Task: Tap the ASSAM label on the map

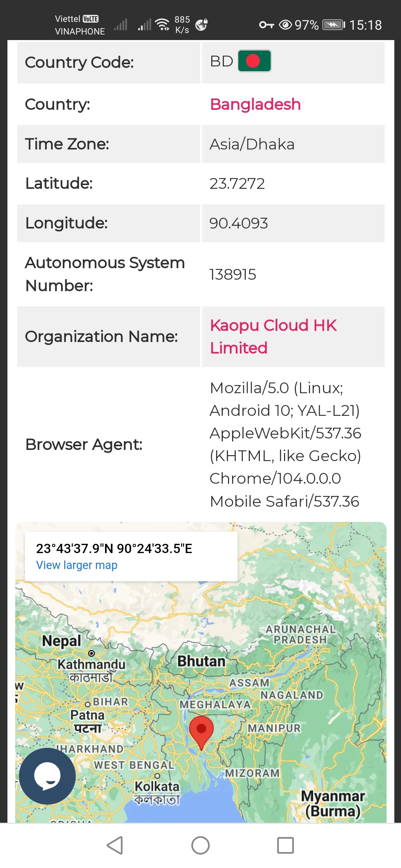Action: coord(249,683)
